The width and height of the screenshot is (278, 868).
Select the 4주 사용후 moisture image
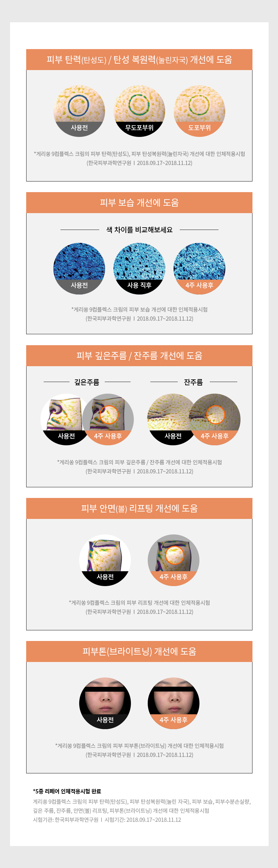(199, 269)
